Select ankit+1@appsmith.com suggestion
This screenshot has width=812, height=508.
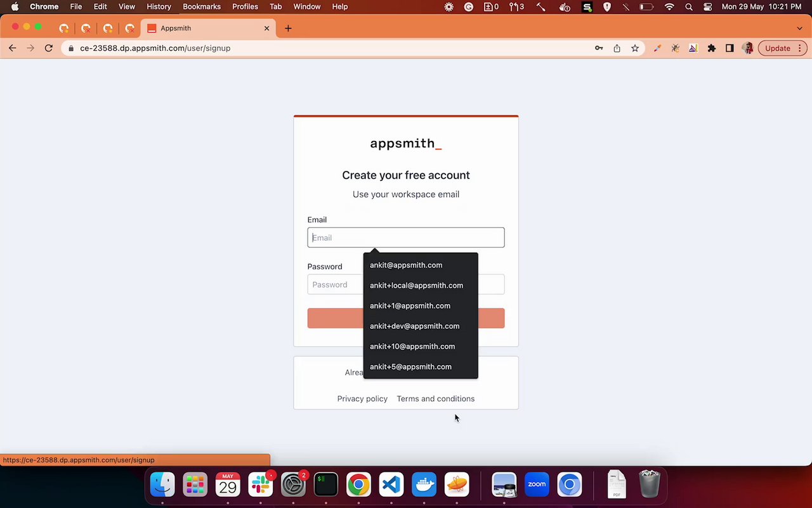[421, 306]
